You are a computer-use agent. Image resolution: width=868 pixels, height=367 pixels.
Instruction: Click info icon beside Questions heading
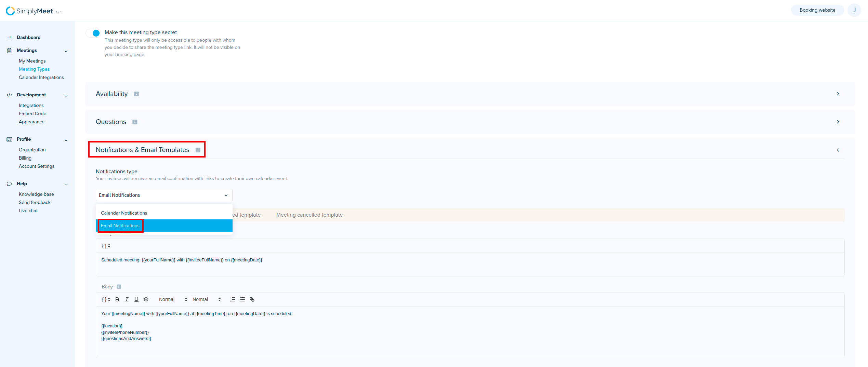[135, 122]
